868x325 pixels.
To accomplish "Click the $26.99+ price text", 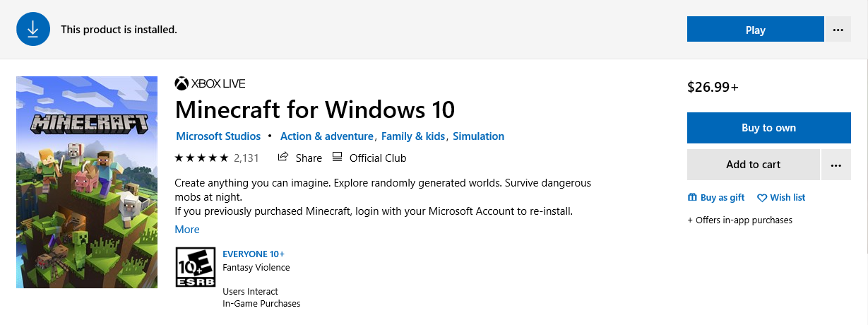I will click(x=713, y=88).
